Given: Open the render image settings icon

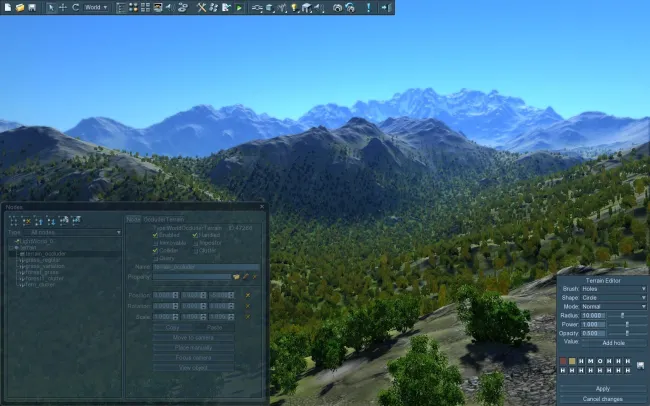Looking at the screenshot, I should click(x=158, y=7).
